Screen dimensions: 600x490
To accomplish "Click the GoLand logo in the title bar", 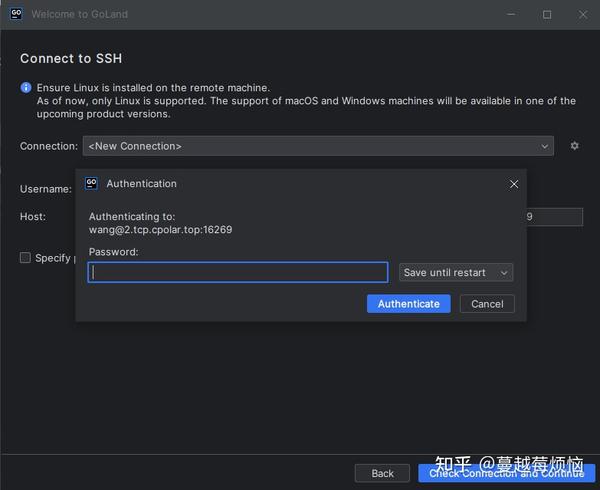I will (15, 15).
